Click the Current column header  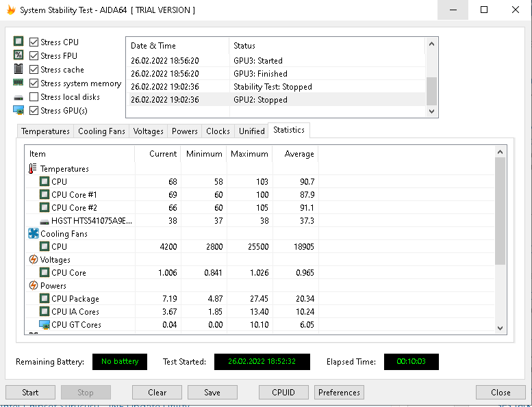tap(157, 154)
